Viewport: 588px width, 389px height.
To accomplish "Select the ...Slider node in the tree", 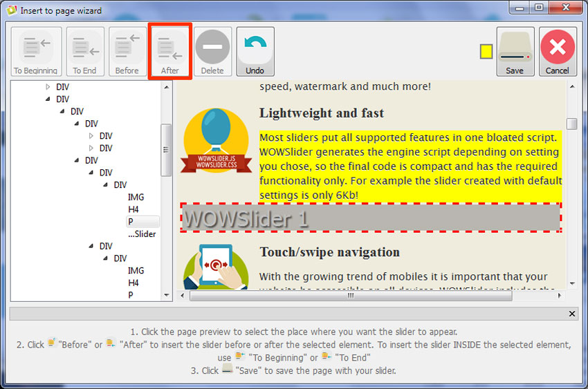I will (x=142, y=234).
